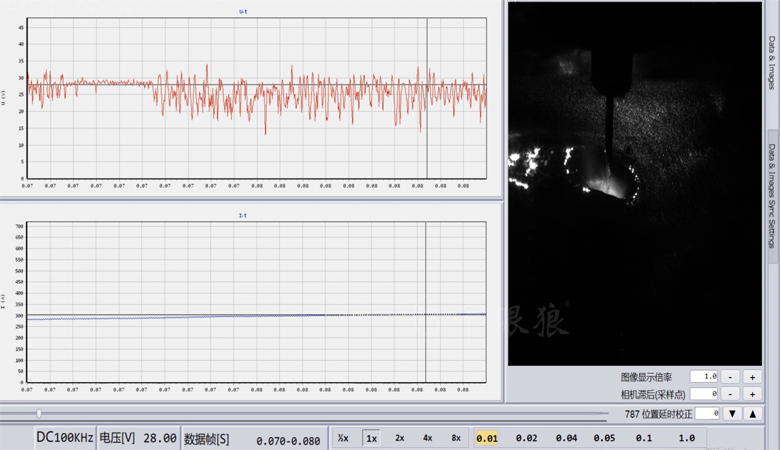Edit the position delay correction field
The image size is (780, 450).
tap(707, 414)
